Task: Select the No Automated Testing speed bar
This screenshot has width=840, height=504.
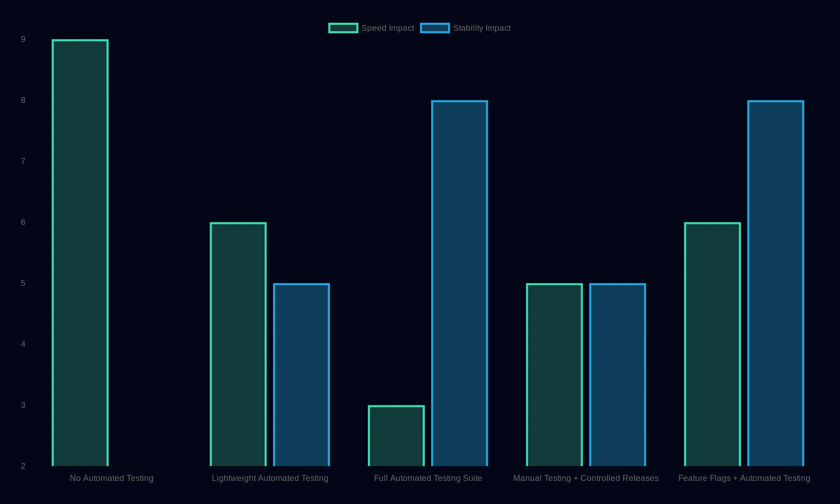Action: (80, 253)
